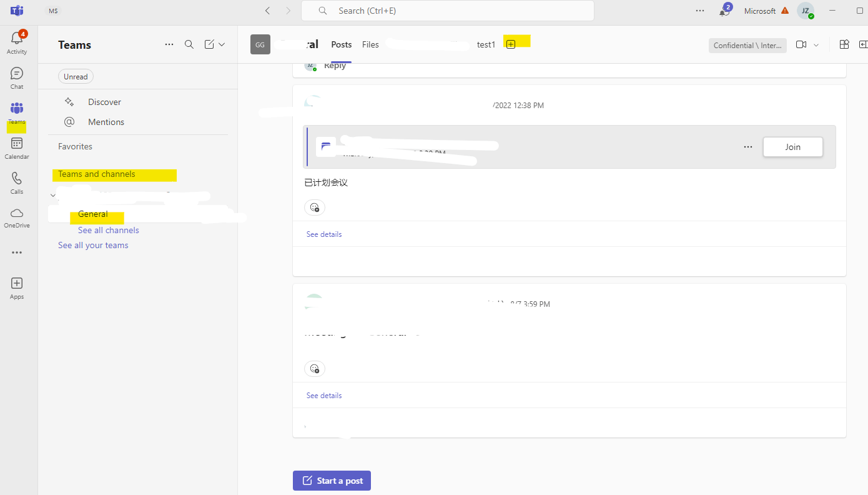Show more apps via the rail ellipsis
The image size is (868, 495).
[17, 252]
